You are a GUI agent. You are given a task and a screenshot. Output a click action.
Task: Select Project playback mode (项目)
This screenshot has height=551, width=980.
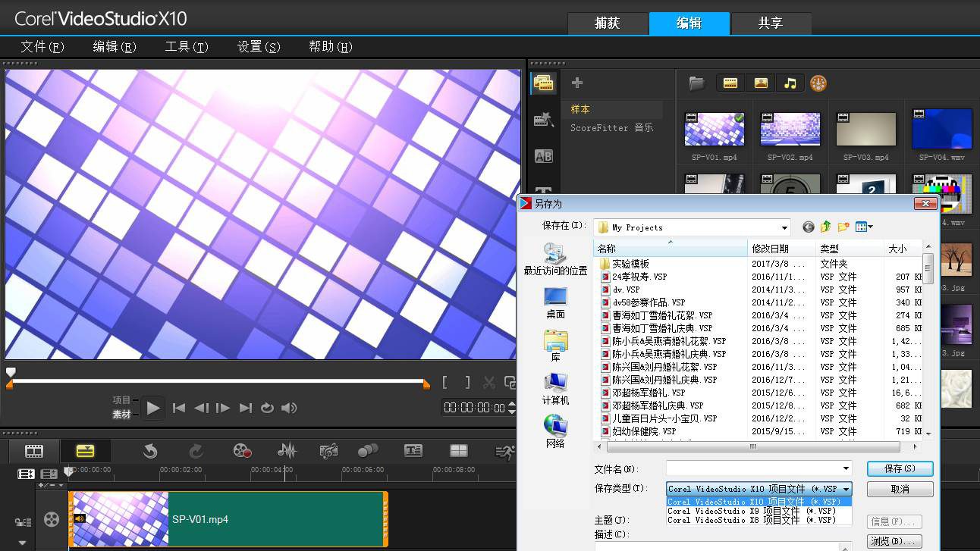(121, 400)
